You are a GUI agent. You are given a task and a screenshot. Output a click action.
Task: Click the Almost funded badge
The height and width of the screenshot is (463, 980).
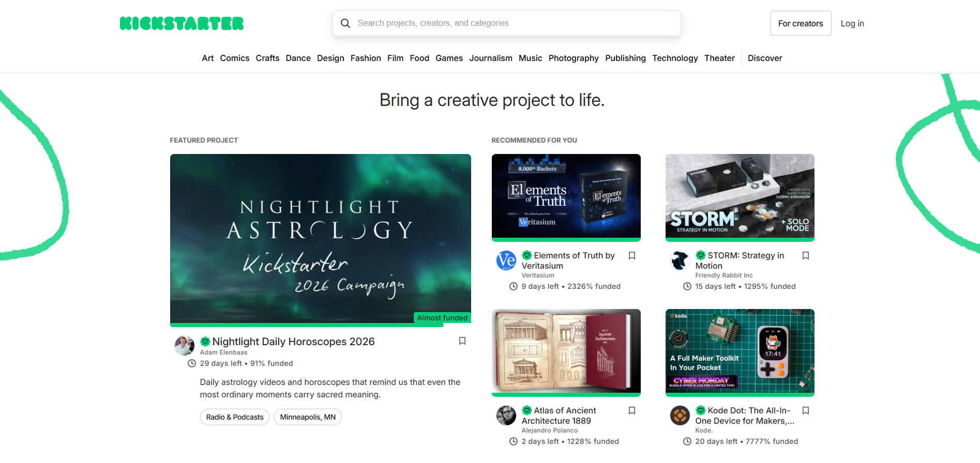tap(442, 318)
